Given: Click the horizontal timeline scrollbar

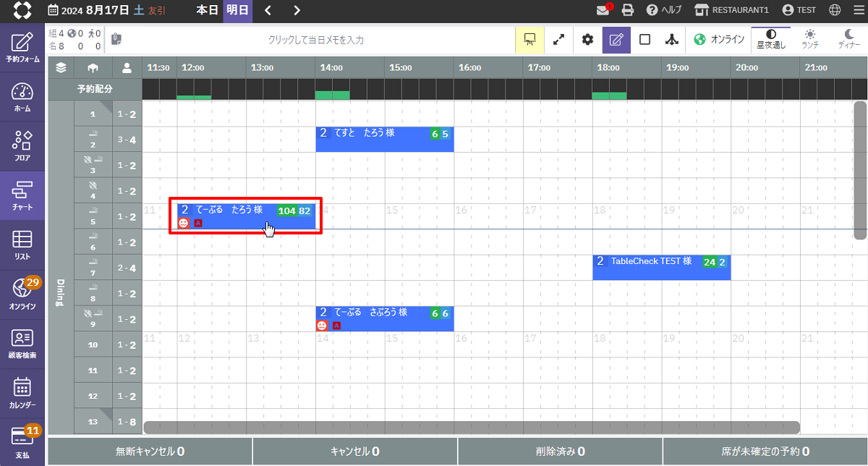Looking at the screenshot, I should click(x=472, y=428).
